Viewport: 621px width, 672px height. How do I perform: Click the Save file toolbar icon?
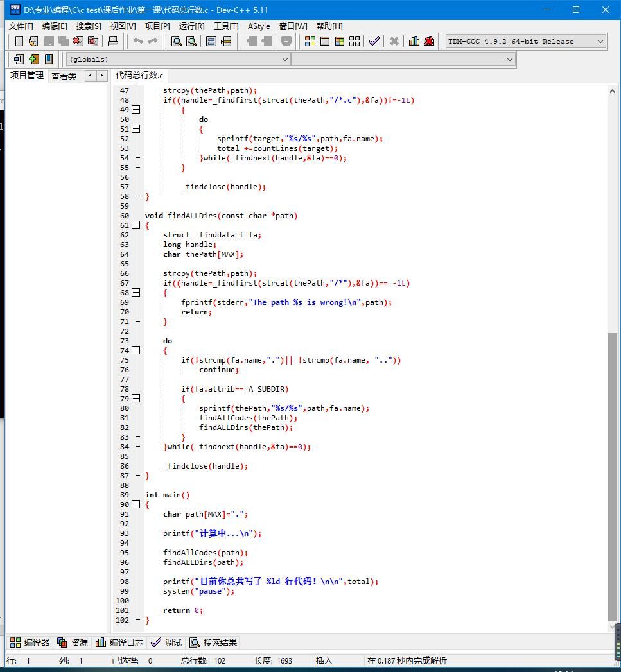tap(48, 41)
